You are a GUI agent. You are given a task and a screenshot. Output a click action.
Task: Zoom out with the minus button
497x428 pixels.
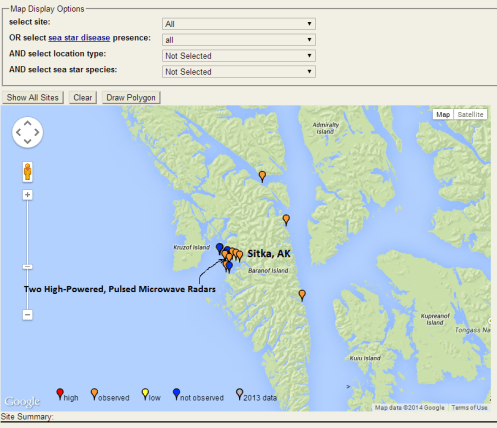[28, 315]
